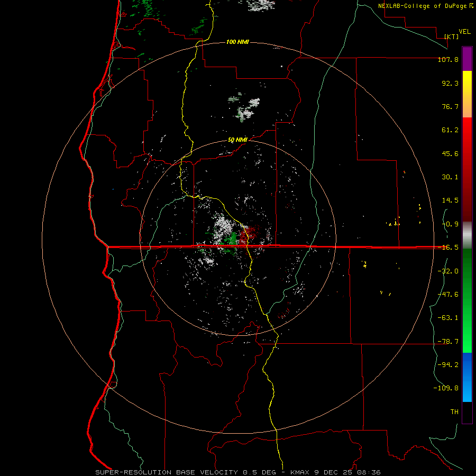
Task: Click the NEXLAB-College of DuPage label
Action: [x=423, y=6]
